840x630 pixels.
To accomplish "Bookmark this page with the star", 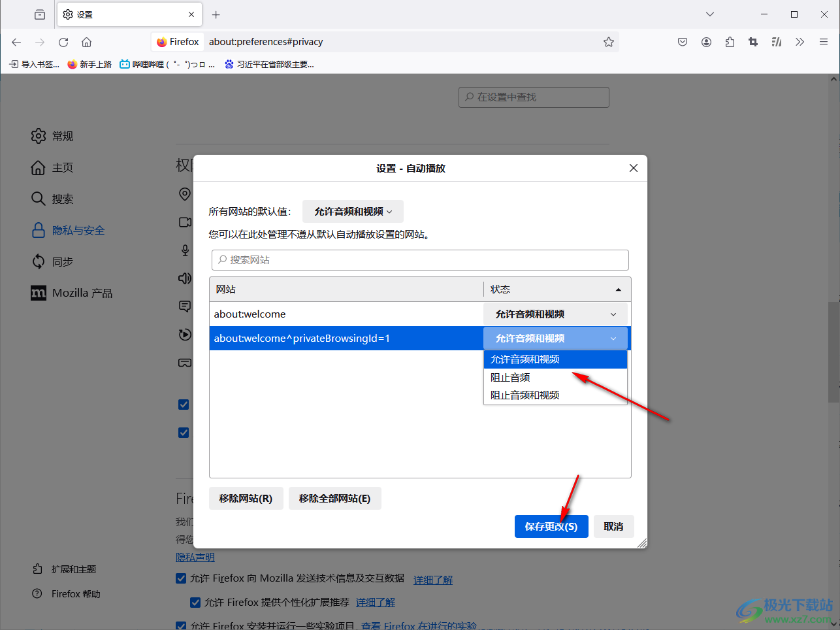I will (609, 42).
